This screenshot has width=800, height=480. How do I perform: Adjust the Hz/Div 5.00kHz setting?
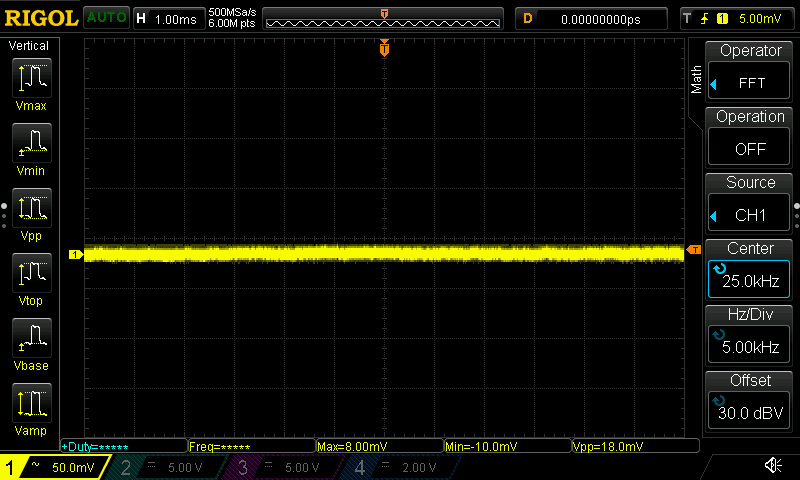click(x=749, y=345)
